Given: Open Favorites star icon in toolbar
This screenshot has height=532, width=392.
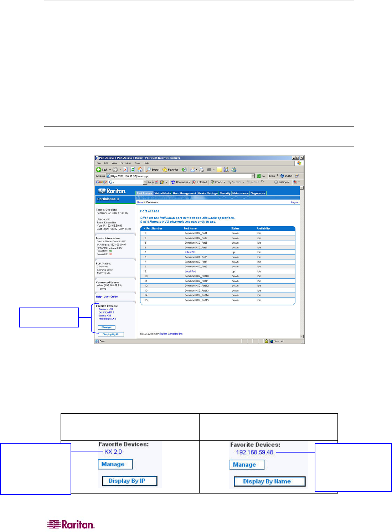Looking at the screenshot, I should pyautogui.click(x=165, y=170).
